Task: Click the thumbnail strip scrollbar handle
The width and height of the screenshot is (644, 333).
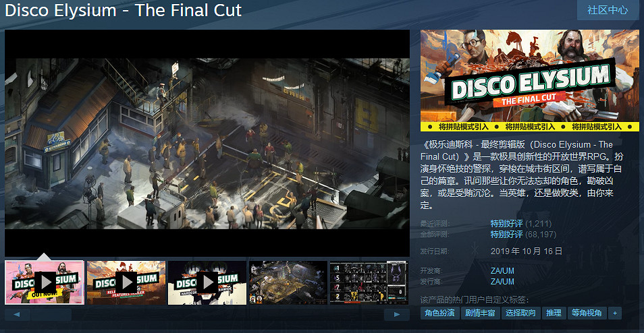Action: [x=42, y=315]
